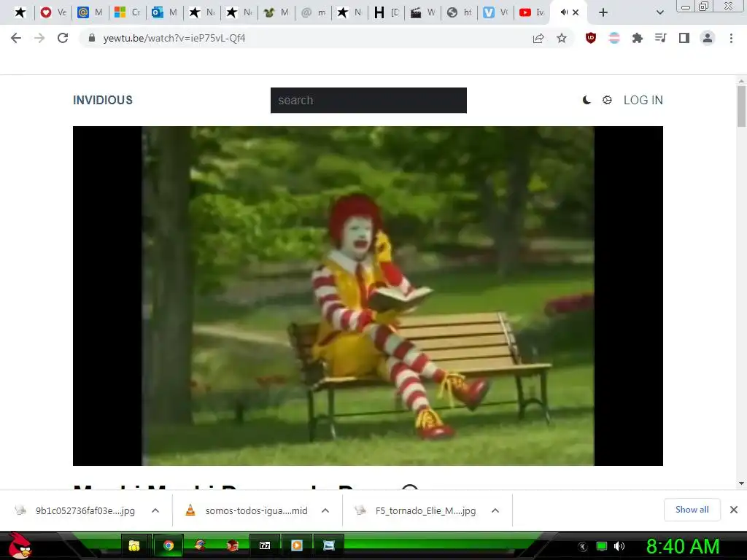Screen dimensions: 747x560
Task: Mute audio icon on active tab
Action: [564, 12]
